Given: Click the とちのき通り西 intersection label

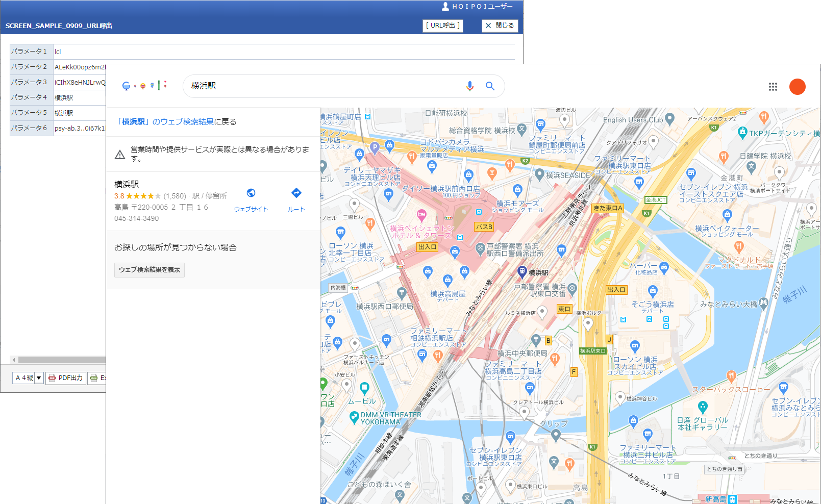Looking at the screenshot, I should pyautogui.click(x=725, y=469).
